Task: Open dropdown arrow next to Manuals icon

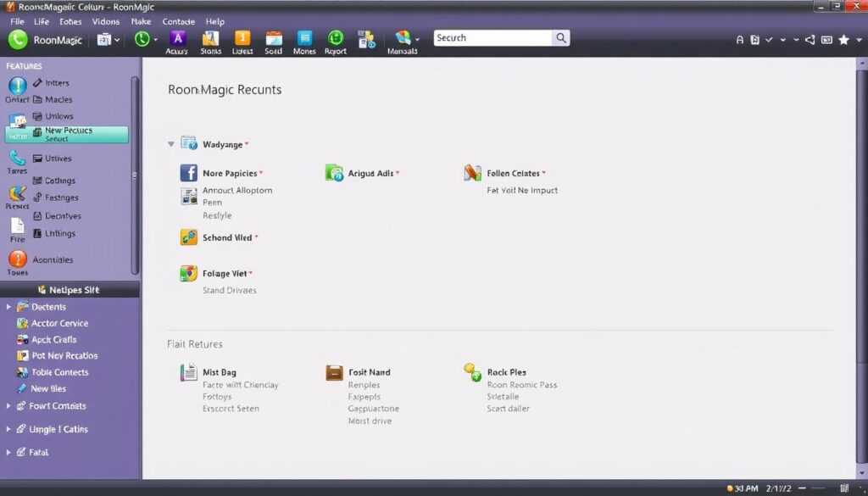Action: pos(417,40)
